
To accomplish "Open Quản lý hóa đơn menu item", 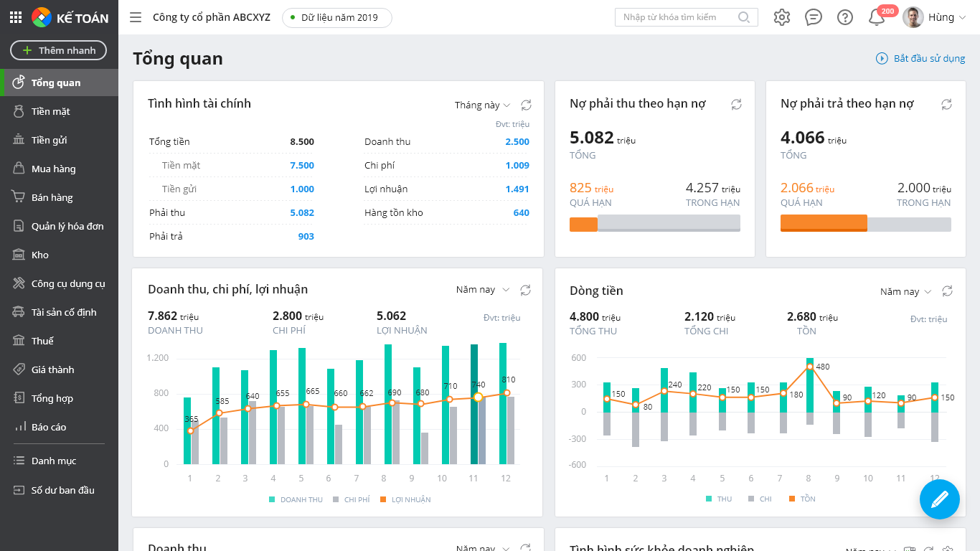I will coord(67,226).
